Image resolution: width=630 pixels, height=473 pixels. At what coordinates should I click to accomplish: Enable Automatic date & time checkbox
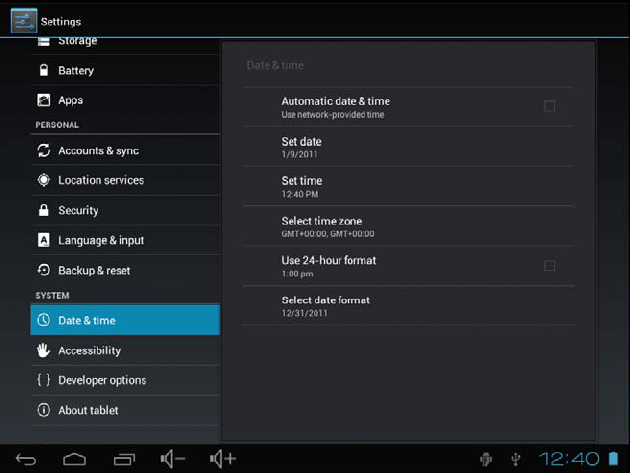coord(549,106)
